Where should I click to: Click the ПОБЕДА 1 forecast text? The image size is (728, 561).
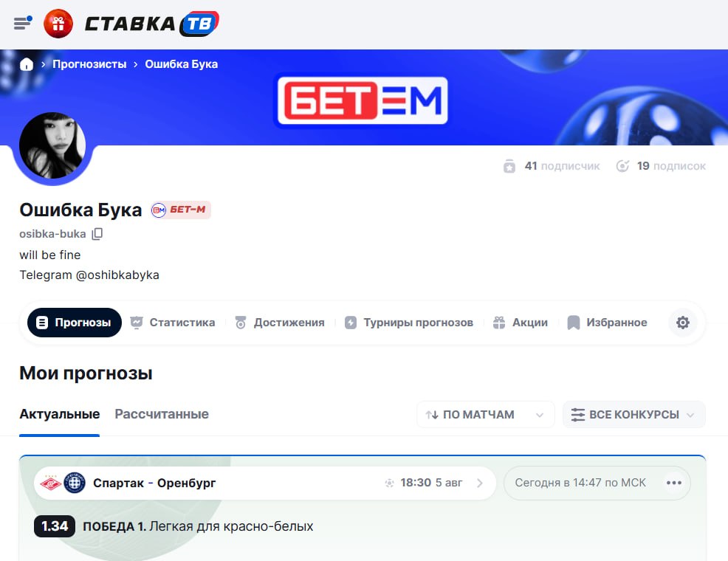pos(114,526)
